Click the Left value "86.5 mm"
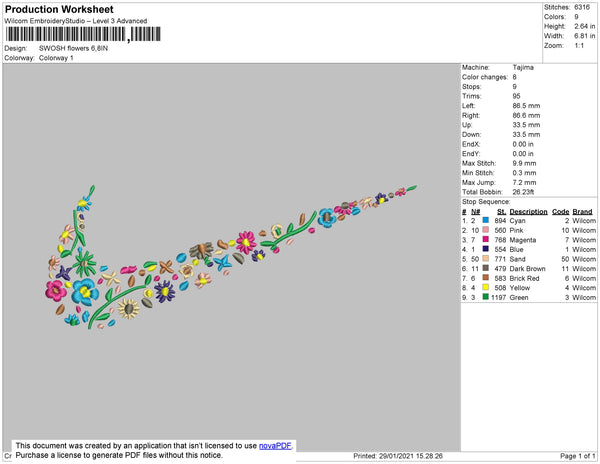 (x=527, y=106)
